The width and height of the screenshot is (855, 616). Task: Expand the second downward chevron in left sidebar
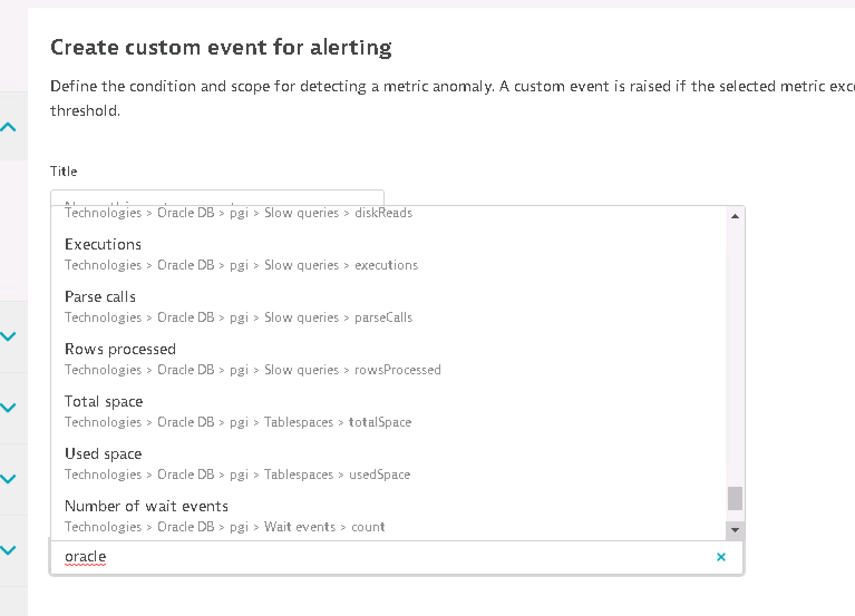click(8, 408)
